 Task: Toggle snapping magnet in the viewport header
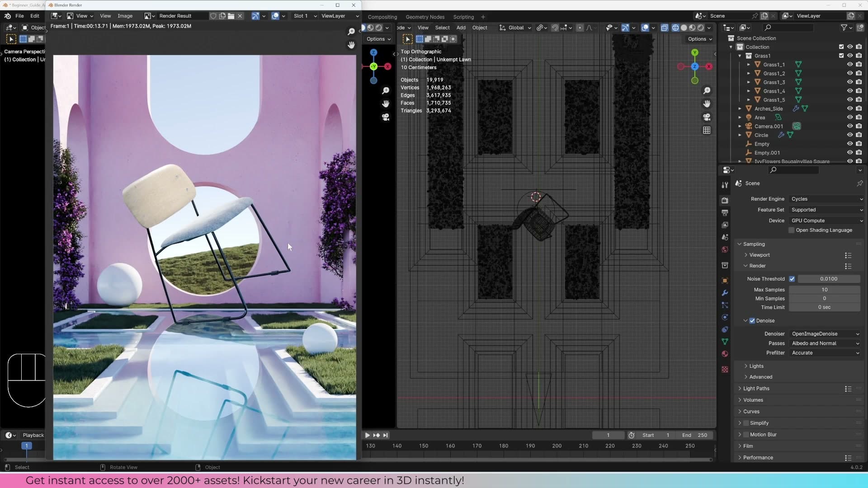coord(555,28)
